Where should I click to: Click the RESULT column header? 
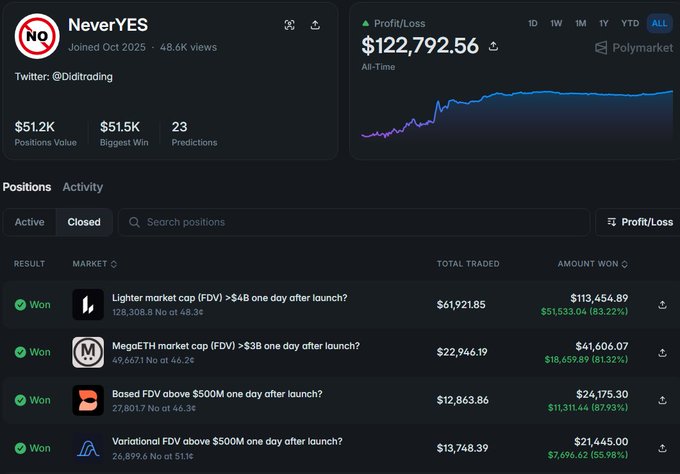(x=29, y=264)
